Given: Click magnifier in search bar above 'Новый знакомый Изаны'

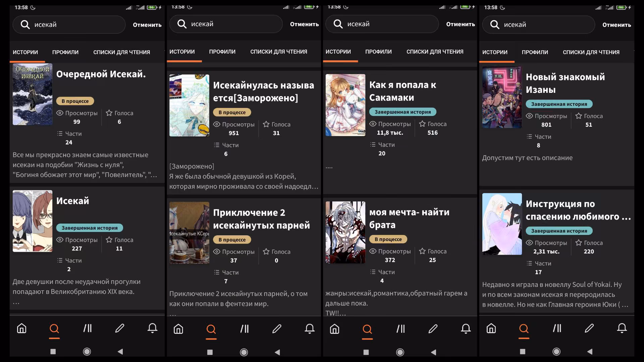Looking at the screenshot, I should [x=495, y=24].
